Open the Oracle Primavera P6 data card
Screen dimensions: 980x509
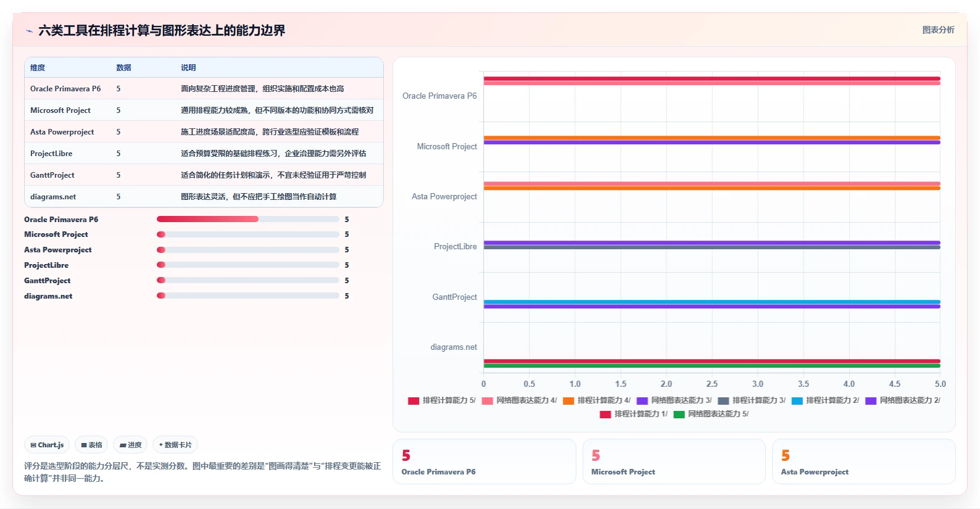(x=484, y=461)
